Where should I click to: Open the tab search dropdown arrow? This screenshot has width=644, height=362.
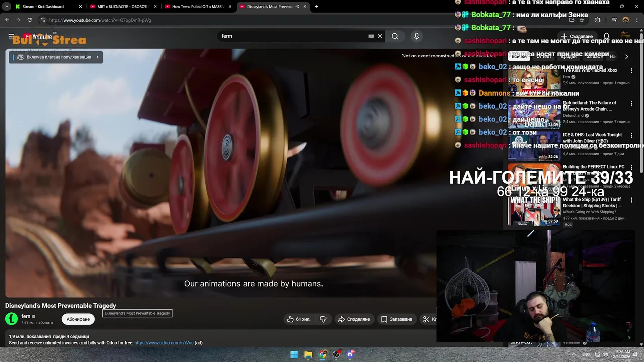click(7, 7)
